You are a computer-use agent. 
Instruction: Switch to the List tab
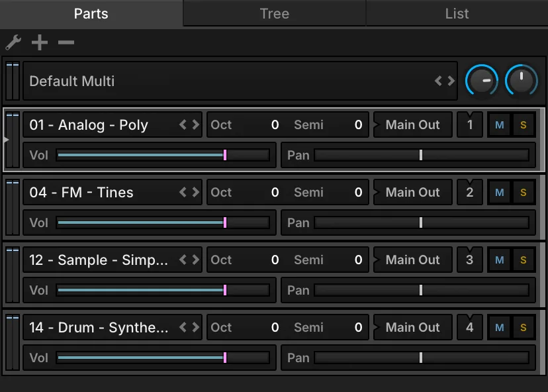click(457, 14)
